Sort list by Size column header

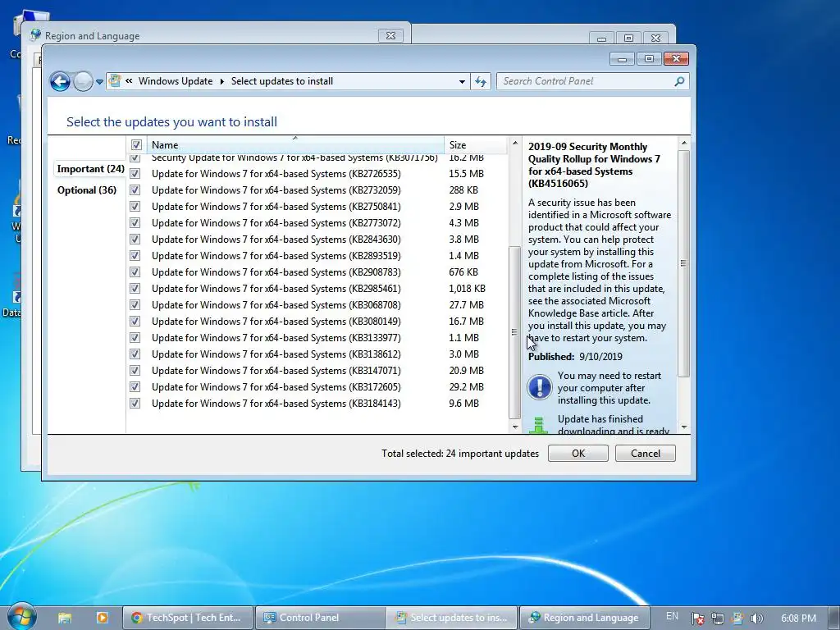point(475,144)
